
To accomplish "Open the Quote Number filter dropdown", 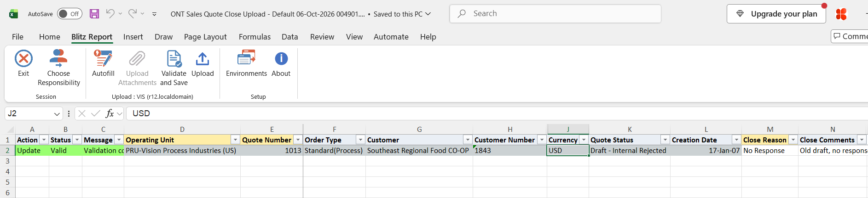I will [x=298, y=140].
